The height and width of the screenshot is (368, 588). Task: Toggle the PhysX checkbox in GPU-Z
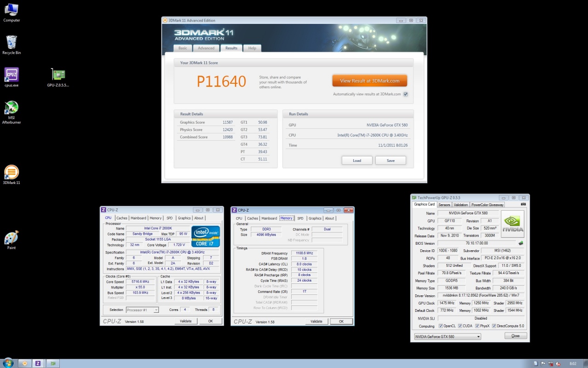[478, 326]
